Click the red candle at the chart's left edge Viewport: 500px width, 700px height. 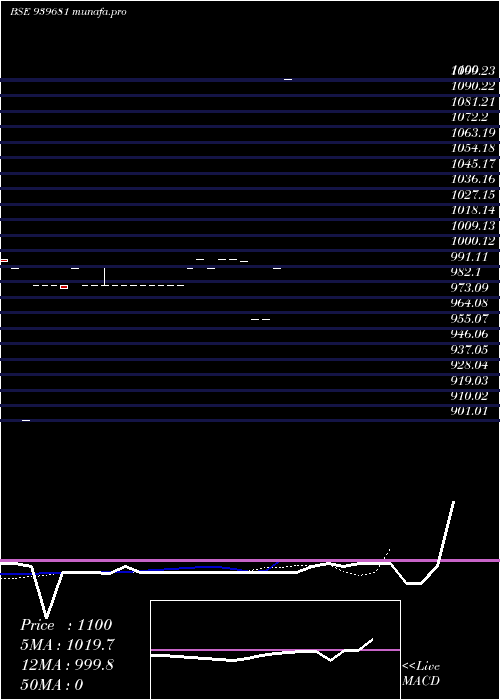[x=4, y=260]
